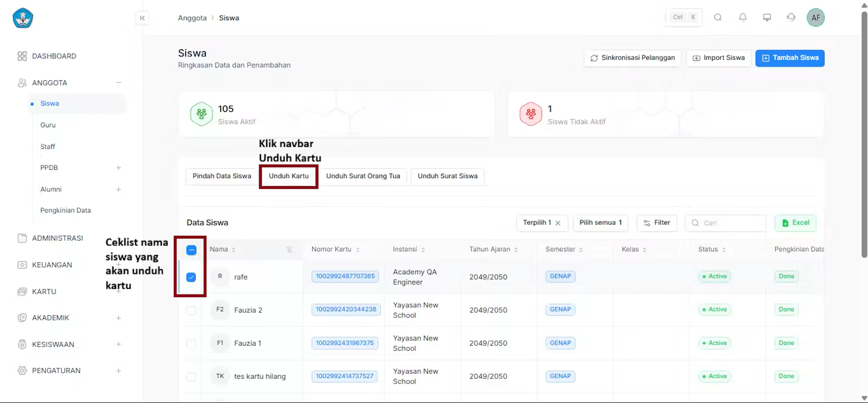The height and width of the screenshot is (403, 868).
Task: Collapse the sidebar with the arrow button
Action: (143, 18)
